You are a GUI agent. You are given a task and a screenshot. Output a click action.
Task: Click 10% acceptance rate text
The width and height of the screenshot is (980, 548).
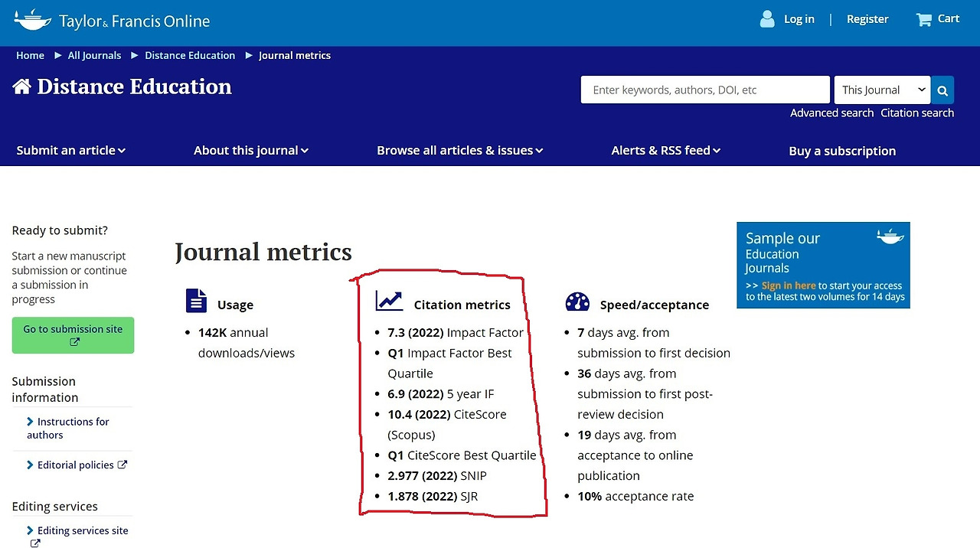[635, 497]
